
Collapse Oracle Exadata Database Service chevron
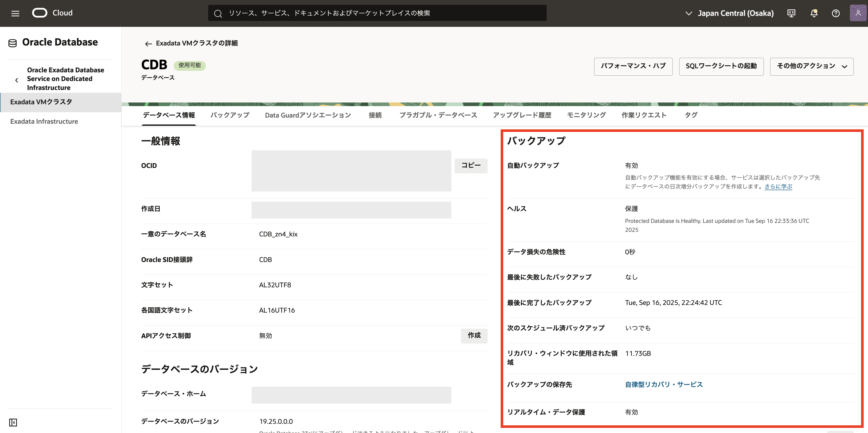[17, 80]
